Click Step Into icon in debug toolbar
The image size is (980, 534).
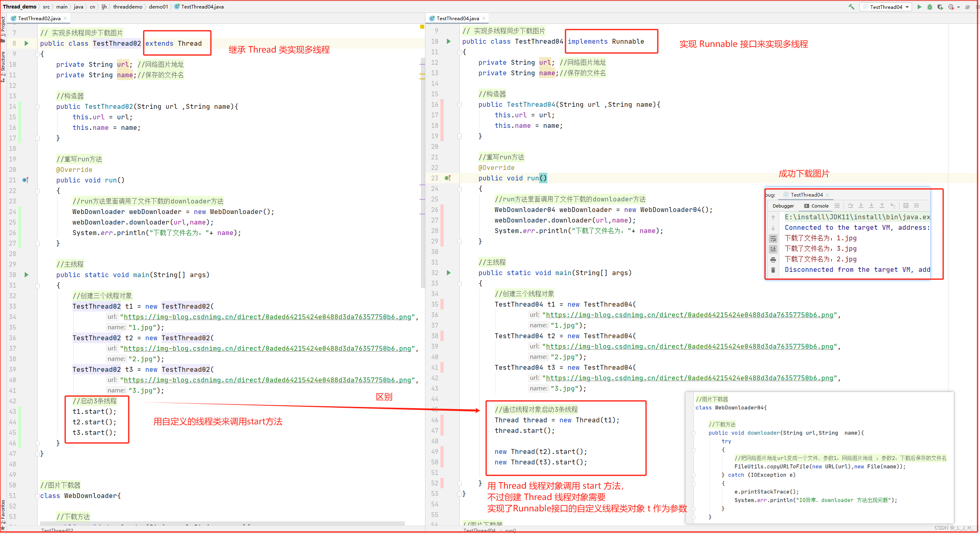(861, 206)
